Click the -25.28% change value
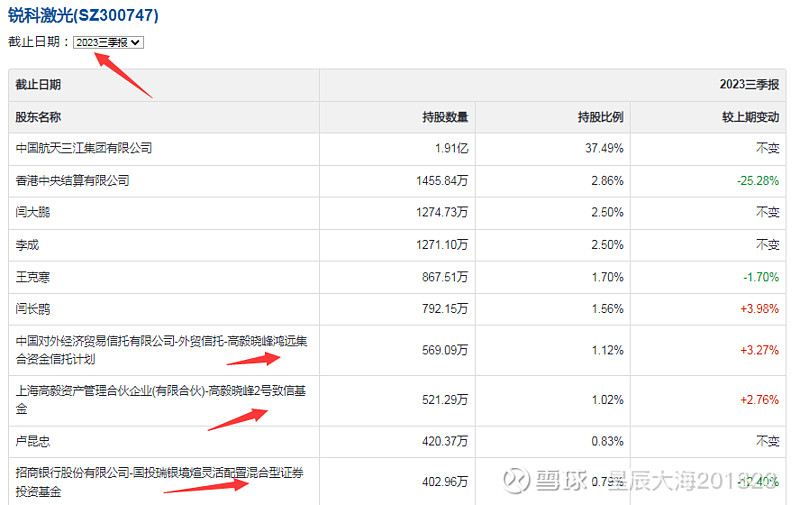 click(758, 180)
